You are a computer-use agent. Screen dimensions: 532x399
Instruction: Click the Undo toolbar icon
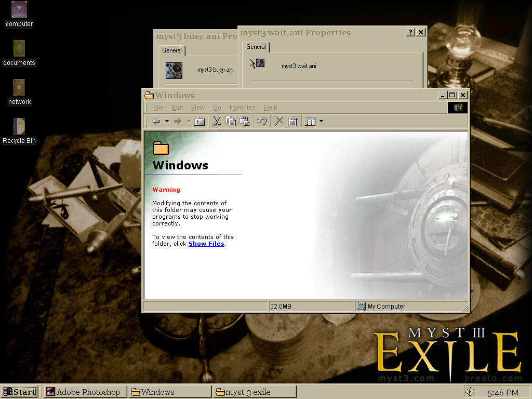pyautogui.click(x=262, y=122)
